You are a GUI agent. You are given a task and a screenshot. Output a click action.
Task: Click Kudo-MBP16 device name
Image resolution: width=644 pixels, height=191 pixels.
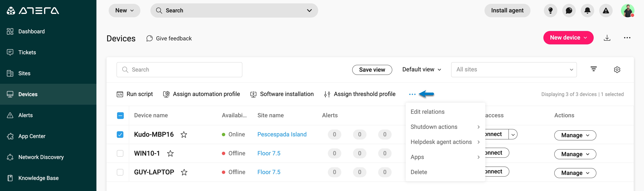[x=154, y=134]
